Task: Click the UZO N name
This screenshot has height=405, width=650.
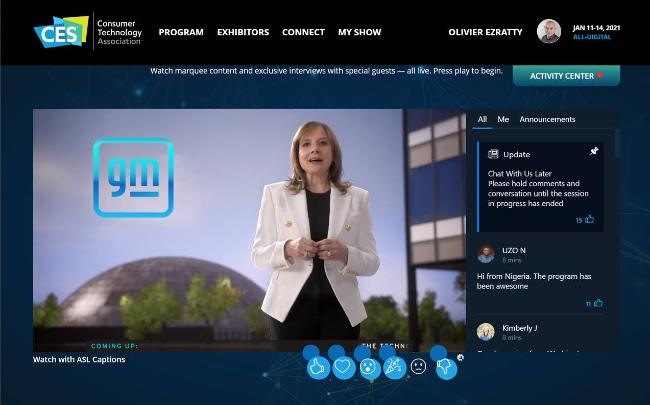Action: tap(514, 250)
